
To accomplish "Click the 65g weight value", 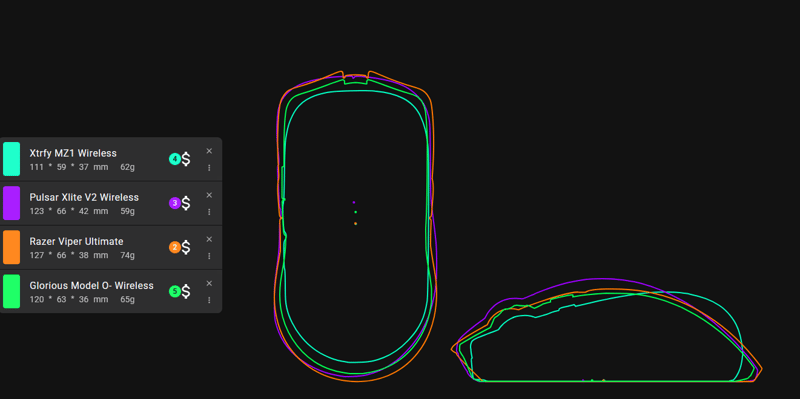I will pyautogui.click(x=128, y=300).
